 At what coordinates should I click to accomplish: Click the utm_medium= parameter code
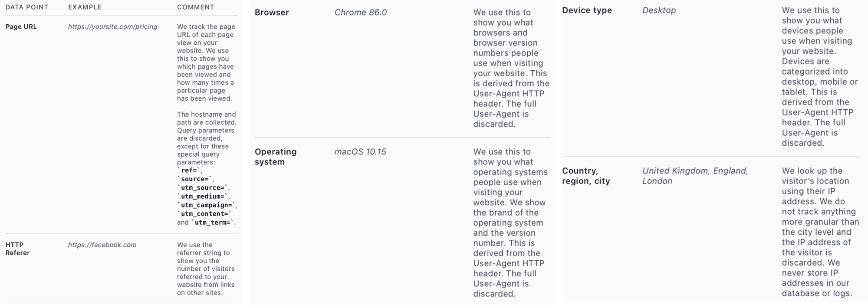(x=203, y=197)
